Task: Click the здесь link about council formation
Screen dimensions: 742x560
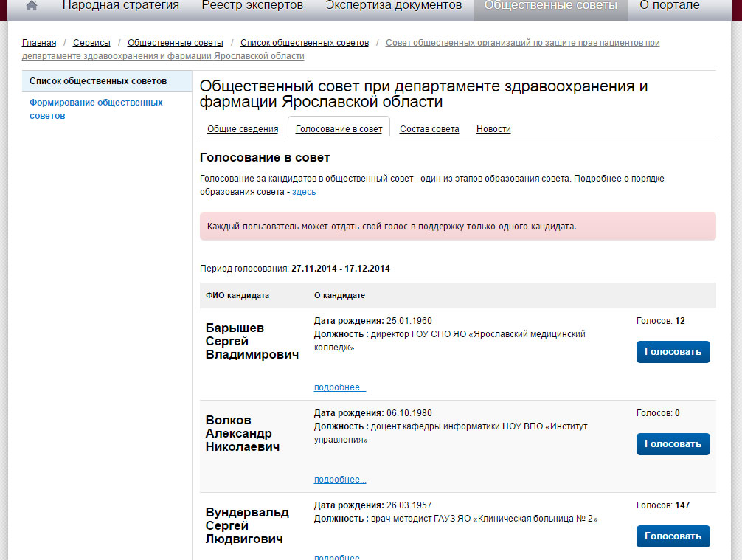Action: (304, 192)
